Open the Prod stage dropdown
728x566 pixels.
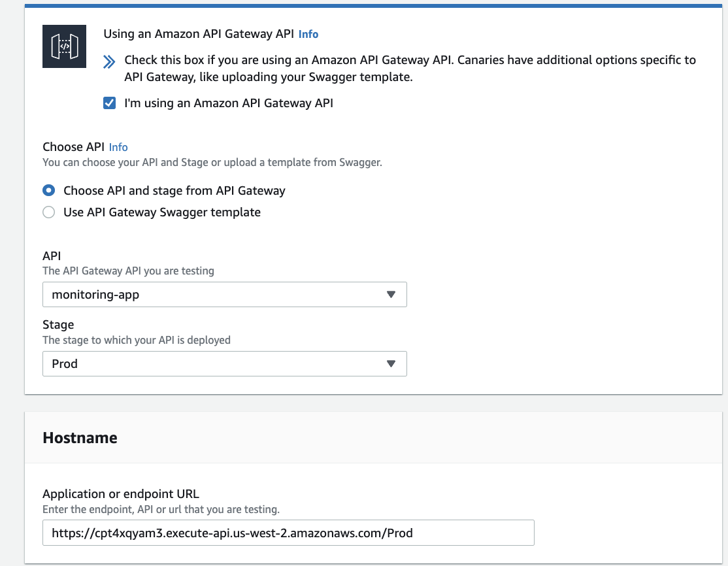225,363
